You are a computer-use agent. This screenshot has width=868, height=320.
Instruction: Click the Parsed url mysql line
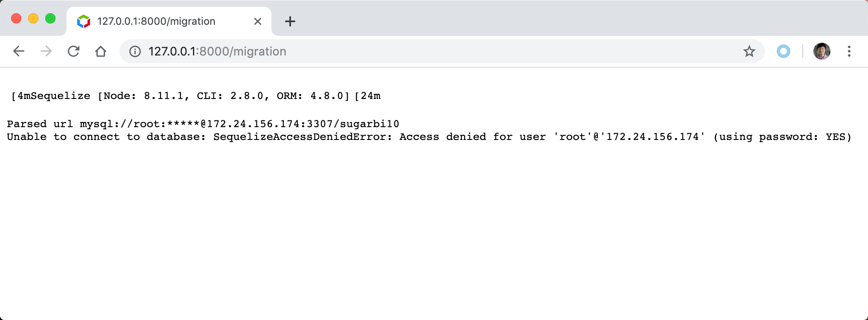coord(203,124)
